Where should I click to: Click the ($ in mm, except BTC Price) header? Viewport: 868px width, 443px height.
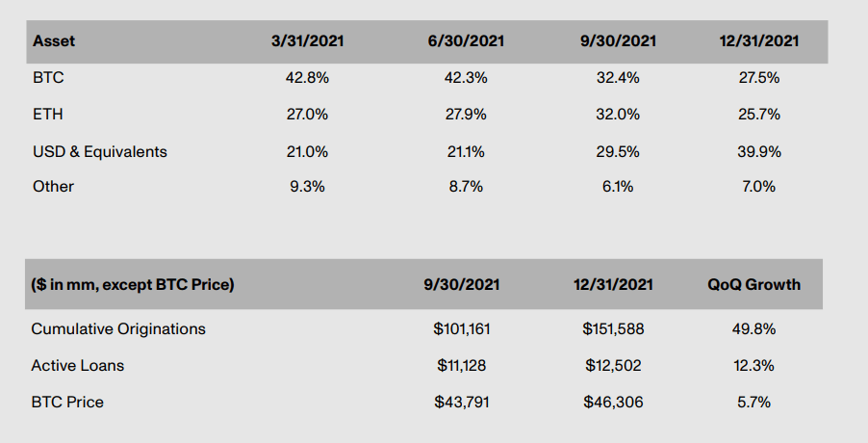tap(133, 284)
